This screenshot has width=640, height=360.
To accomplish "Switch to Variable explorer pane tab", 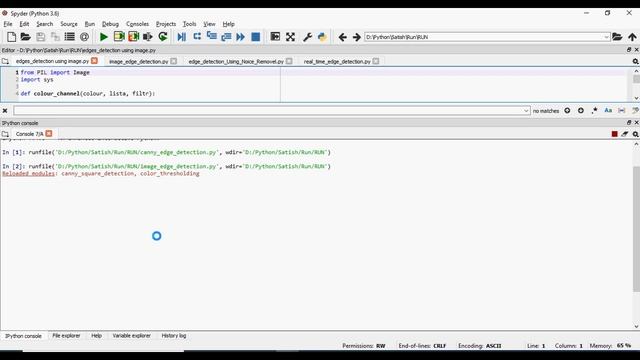I will [131, 336].
